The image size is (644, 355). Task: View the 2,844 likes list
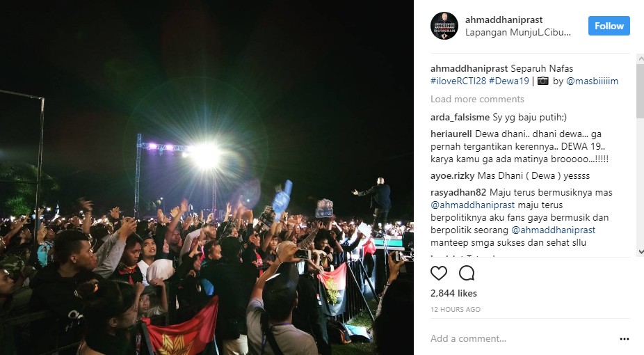point(453,293)
